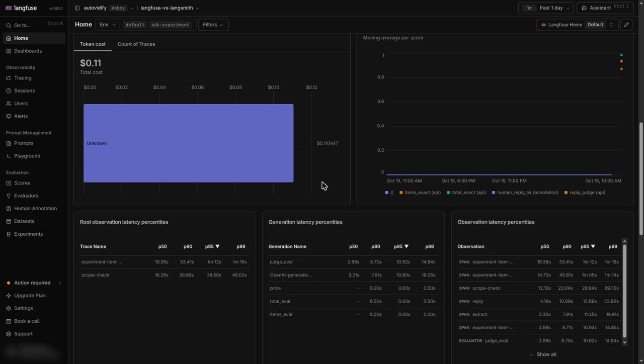The image size is (644, 364).
Task: Click the Home sidebar icon
Action: coord(9,38)
